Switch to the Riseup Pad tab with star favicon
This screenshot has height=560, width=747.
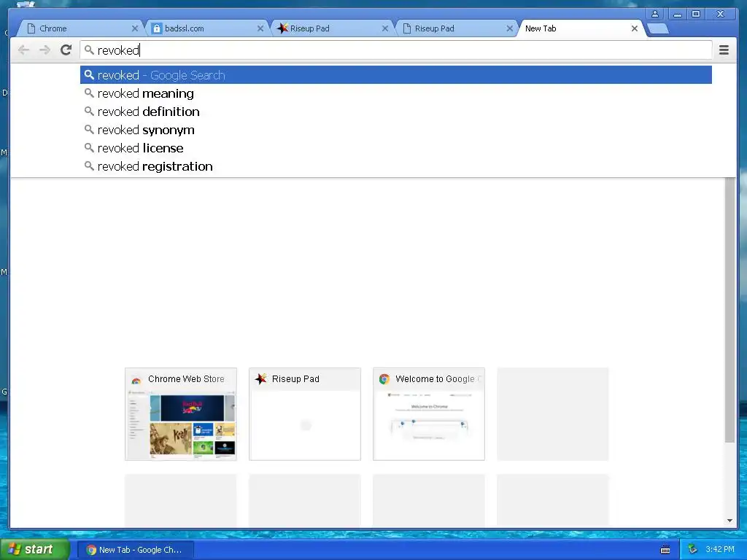click(x=330, y=28)
